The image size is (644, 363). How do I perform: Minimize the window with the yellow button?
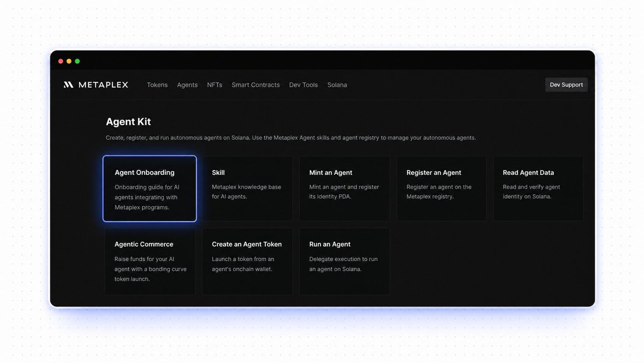click(x=69, y=61)
